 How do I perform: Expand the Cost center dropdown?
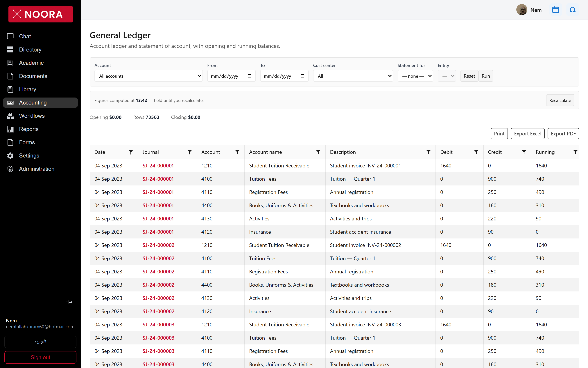pos(353,76)
